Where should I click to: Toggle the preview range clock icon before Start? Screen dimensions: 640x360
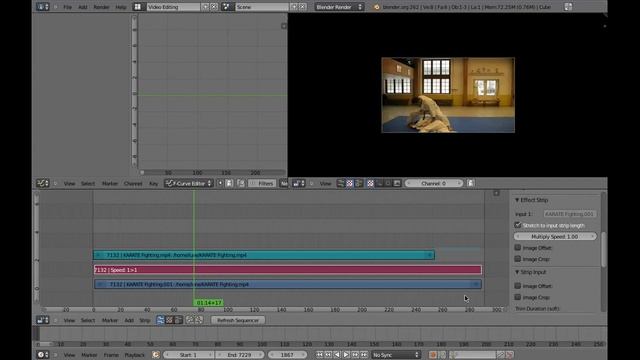156,355
